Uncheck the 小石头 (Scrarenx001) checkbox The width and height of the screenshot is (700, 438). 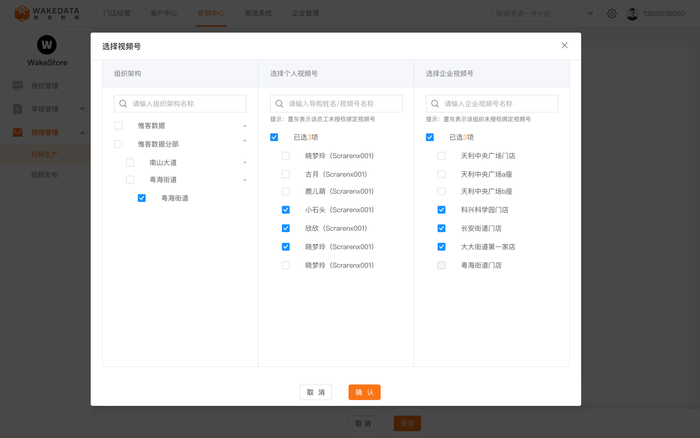tap(286, 210)
